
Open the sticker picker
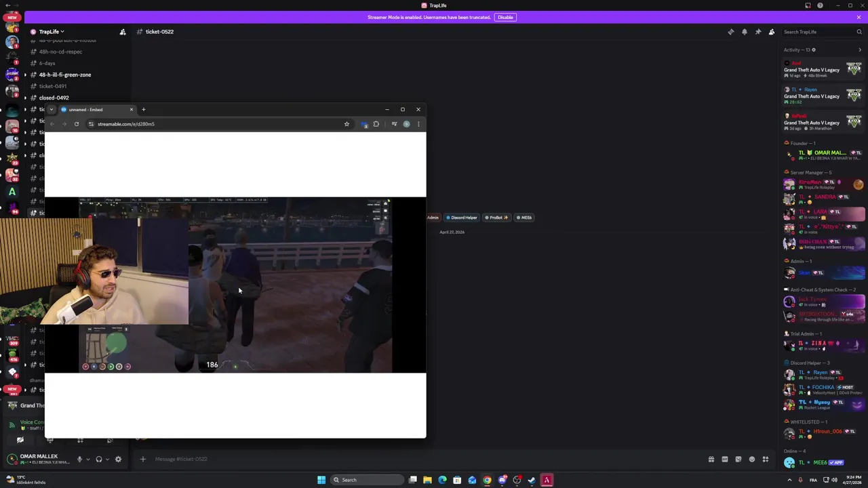coord(738,460)
